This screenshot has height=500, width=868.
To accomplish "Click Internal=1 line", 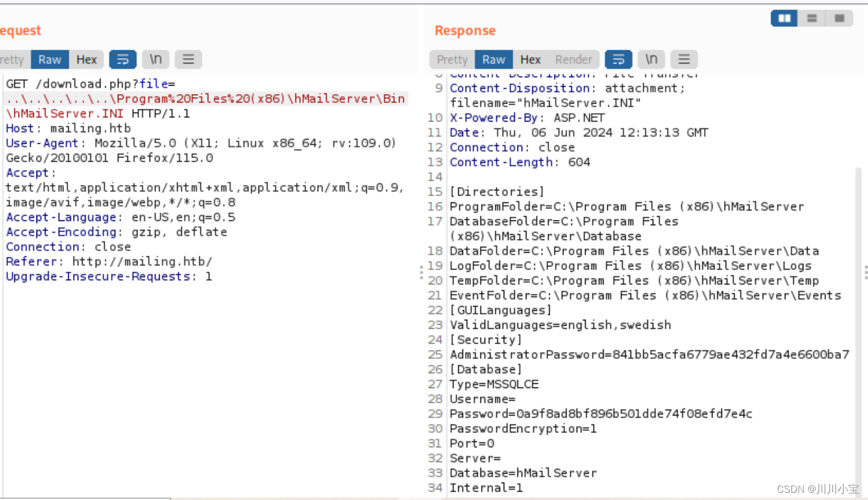I will click(x=486, y=488).
